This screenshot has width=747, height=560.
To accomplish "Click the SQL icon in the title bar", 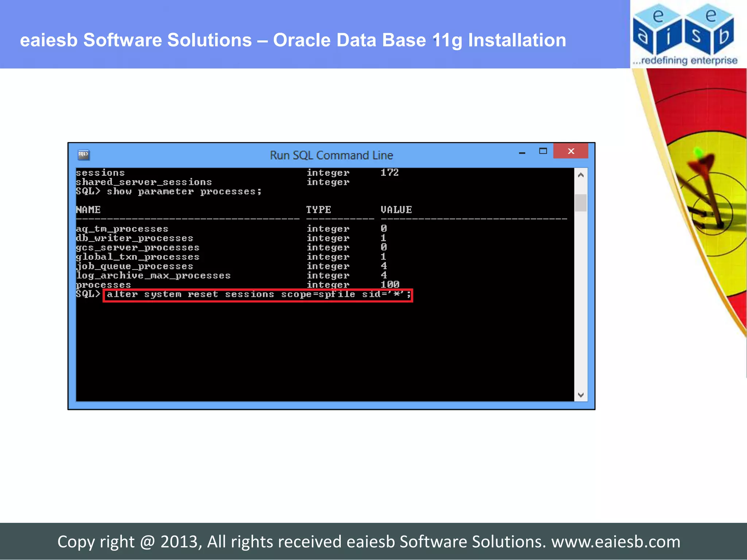I will [x=84, y=155].
